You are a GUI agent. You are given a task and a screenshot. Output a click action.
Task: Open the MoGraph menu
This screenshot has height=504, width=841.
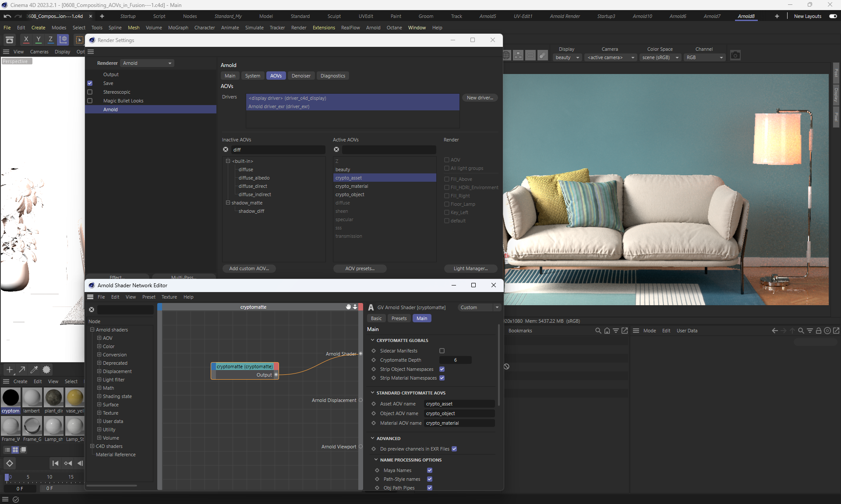point(178,28)
